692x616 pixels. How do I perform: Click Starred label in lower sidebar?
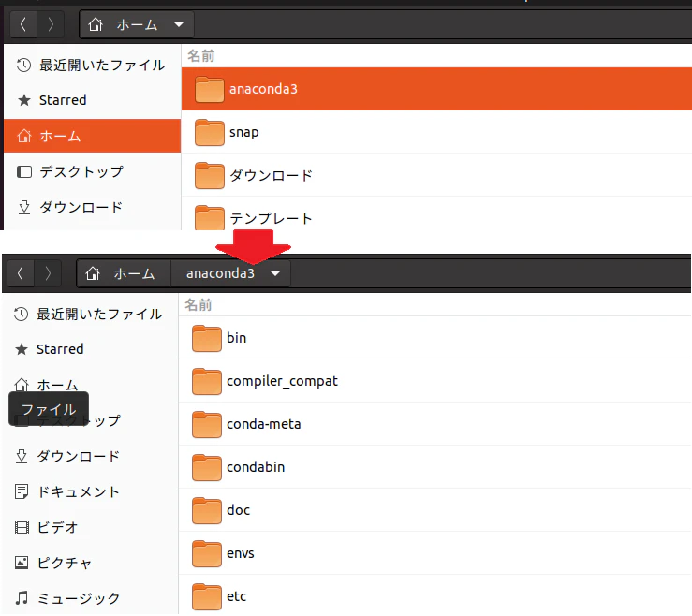click(60, 349)
